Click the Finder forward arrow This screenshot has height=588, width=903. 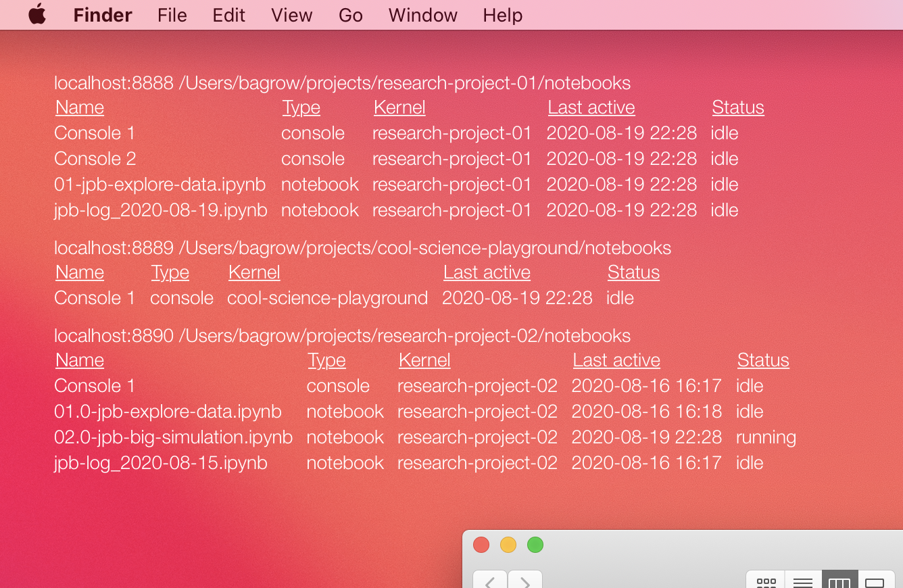click(x=525, y=581)
